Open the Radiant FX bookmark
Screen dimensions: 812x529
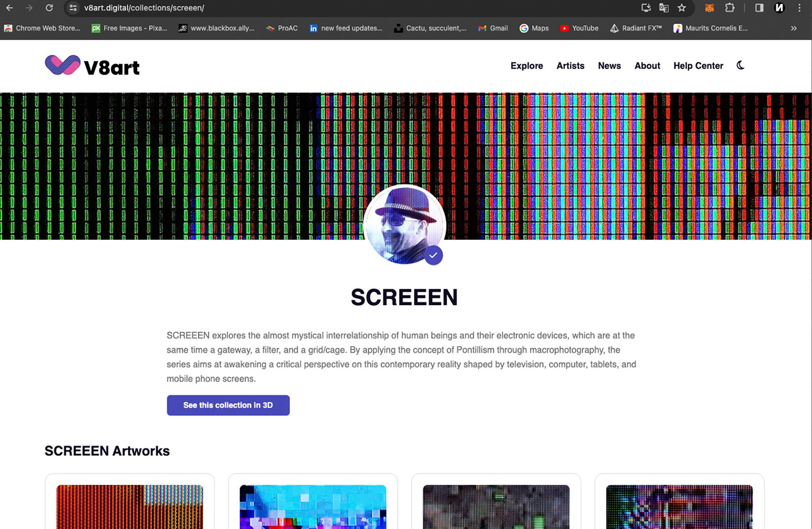(636, 28)
